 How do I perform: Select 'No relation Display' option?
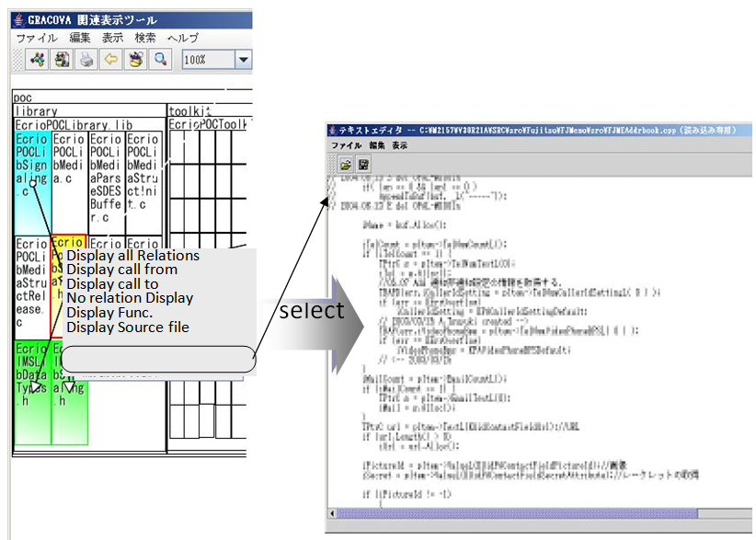coord(130,298)
